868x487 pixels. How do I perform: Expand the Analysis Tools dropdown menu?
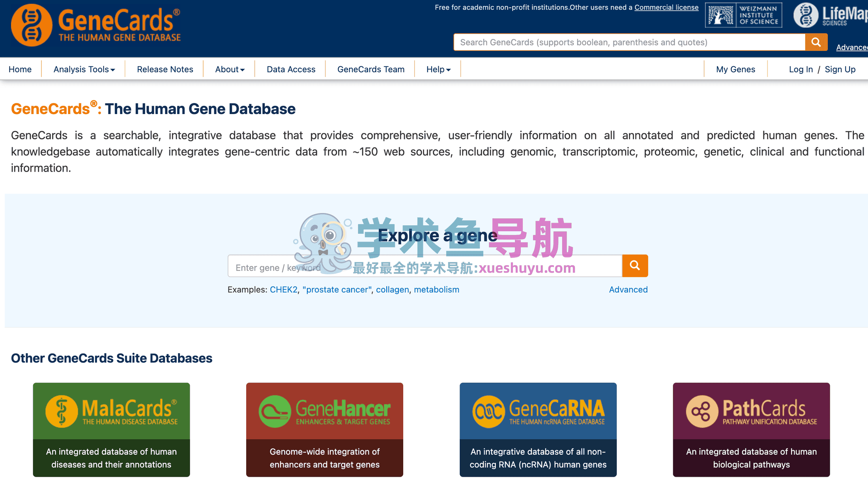[84, 69]
